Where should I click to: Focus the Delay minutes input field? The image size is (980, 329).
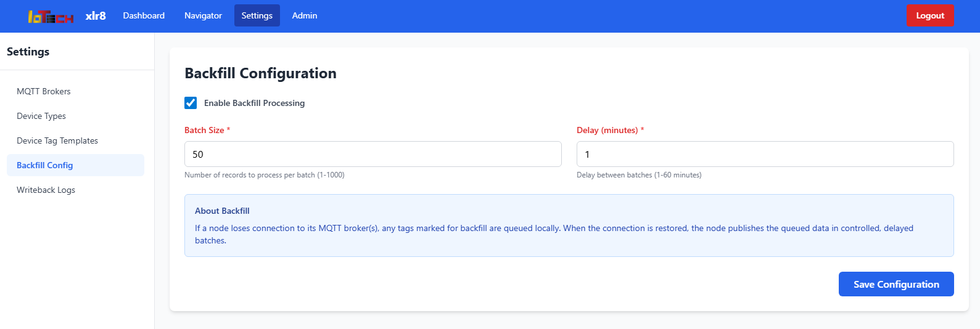coord(765,154)
